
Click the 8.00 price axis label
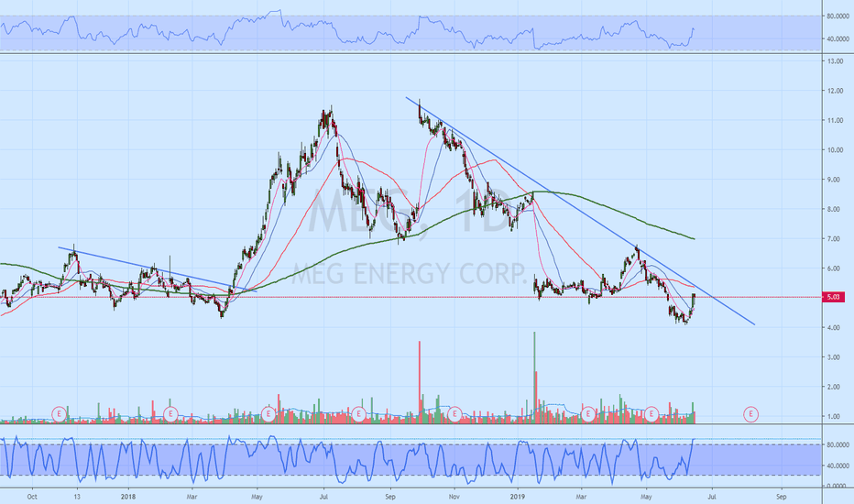click(836, 209)
